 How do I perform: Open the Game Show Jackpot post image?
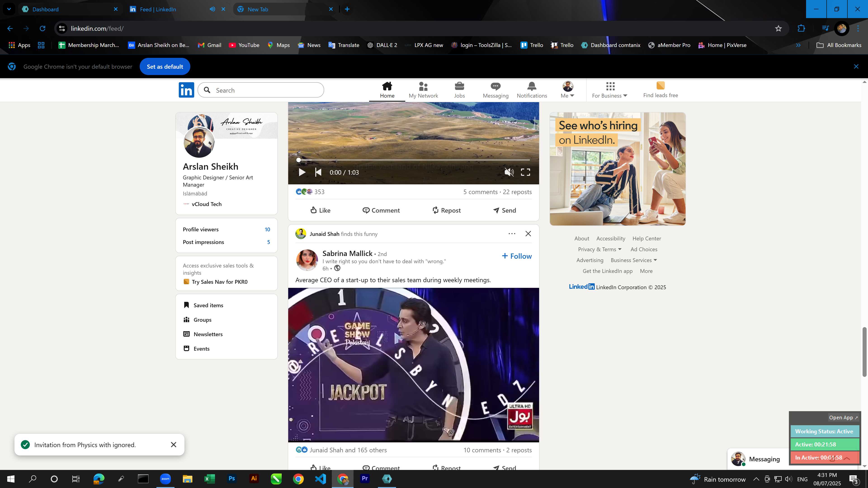point(413,365)
